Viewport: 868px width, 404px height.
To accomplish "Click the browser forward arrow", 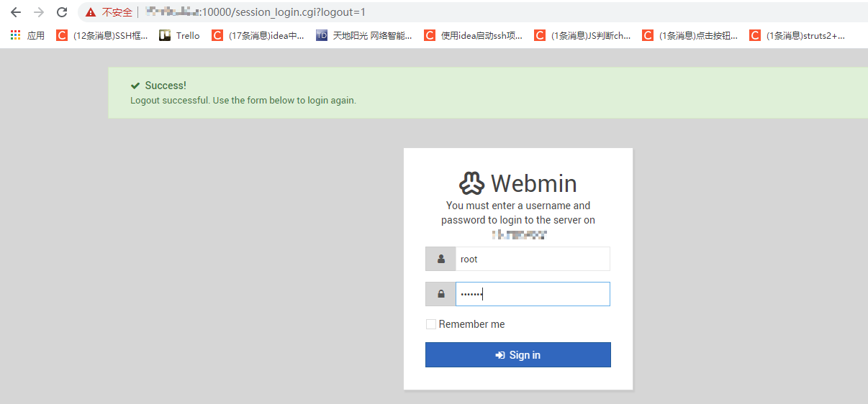I will [x=39, y=12].
